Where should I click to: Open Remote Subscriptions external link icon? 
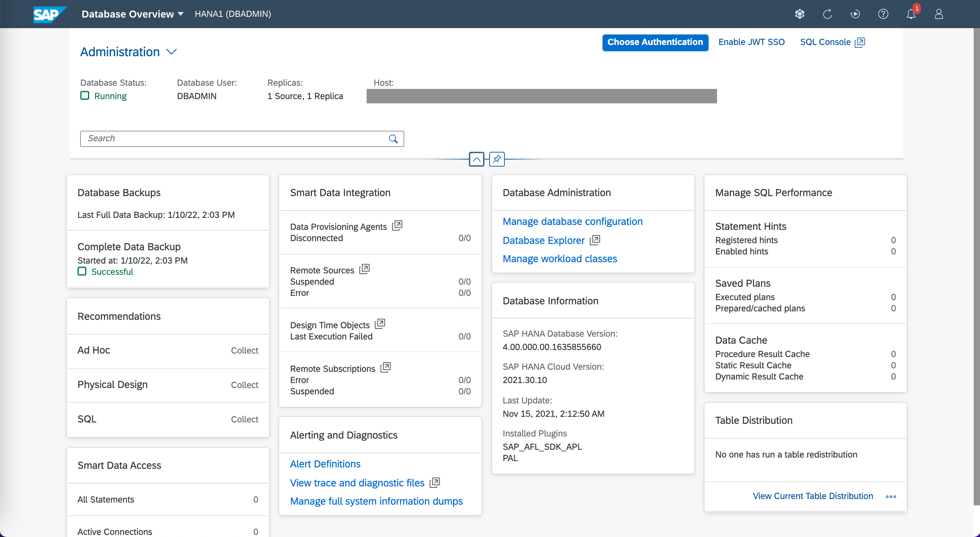tap(386, 367)
